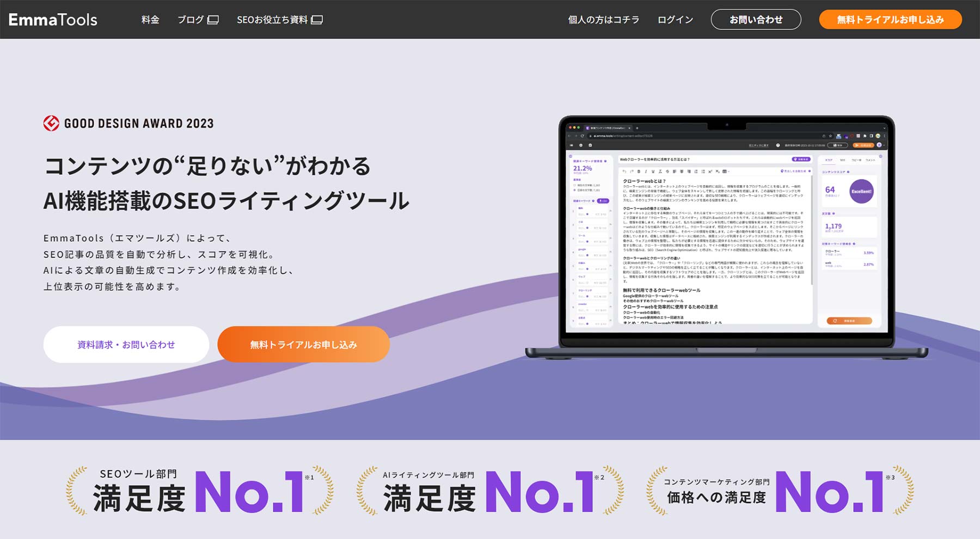
Task: Click the 21.2% value in laptop screenshot
Action: [x=583, y=168]
